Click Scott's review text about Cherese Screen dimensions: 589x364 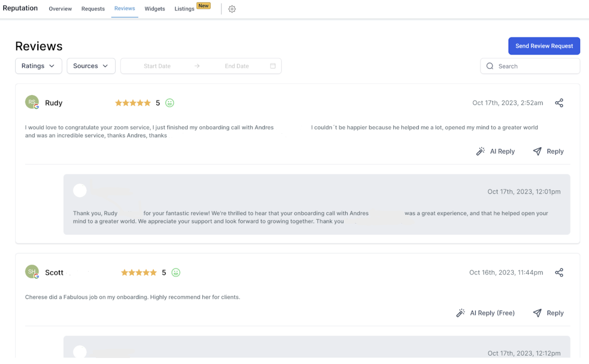[x=132, y=297]
